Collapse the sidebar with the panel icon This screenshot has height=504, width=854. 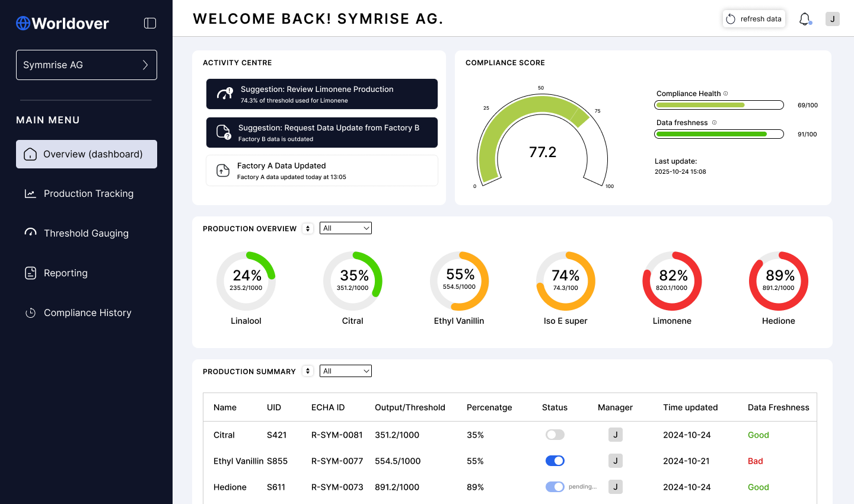[150, 23]
